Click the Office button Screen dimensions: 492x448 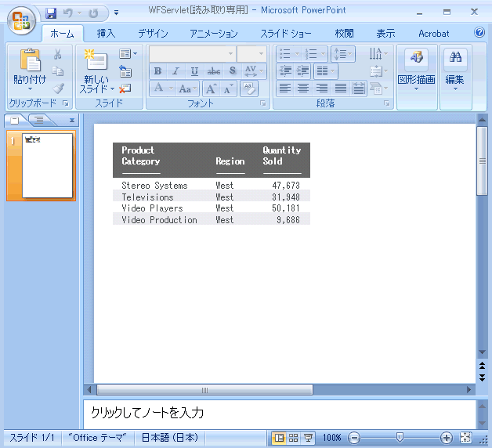[x=21, y=20]
